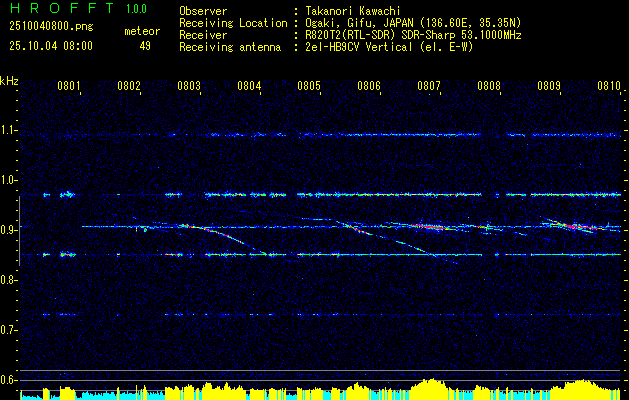Click the 0.6 kHz axis label
The image size is (629, 400).
tap(8, 380)
